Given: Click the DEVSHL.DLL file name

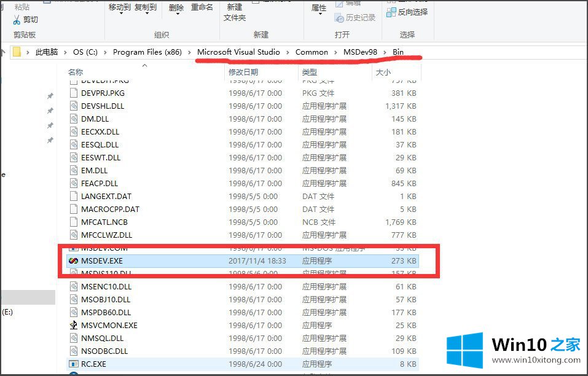Looking at the screenshot, I should 103,106.
